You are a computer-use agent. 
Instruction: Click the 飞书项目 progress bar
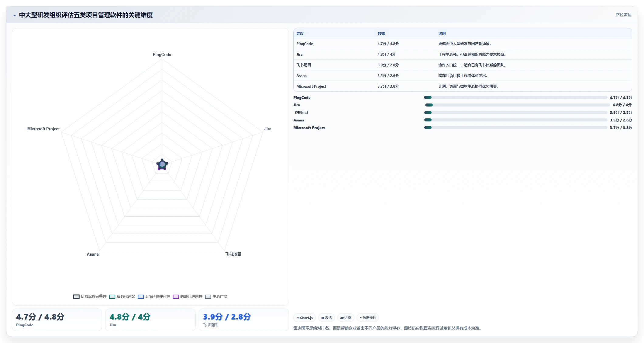(x=515, y=113)
